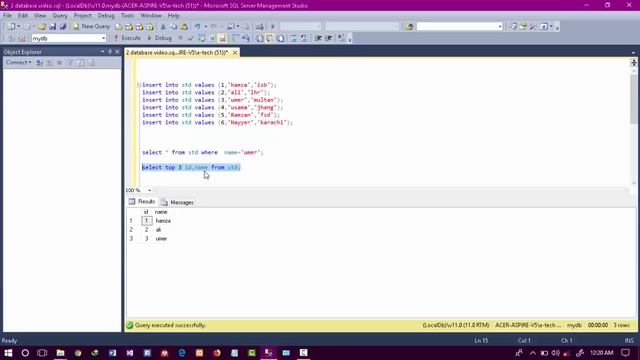
Task: Click the Find icon next to search box
Action: coord(409,27)
